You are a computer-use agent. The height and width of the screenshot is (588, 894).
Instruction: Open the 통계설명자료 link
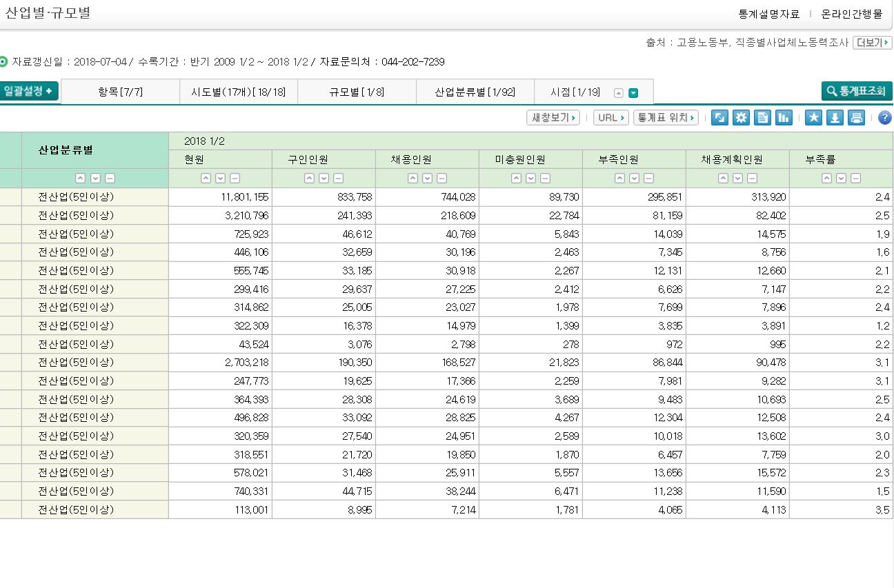(x=768, y=14)
